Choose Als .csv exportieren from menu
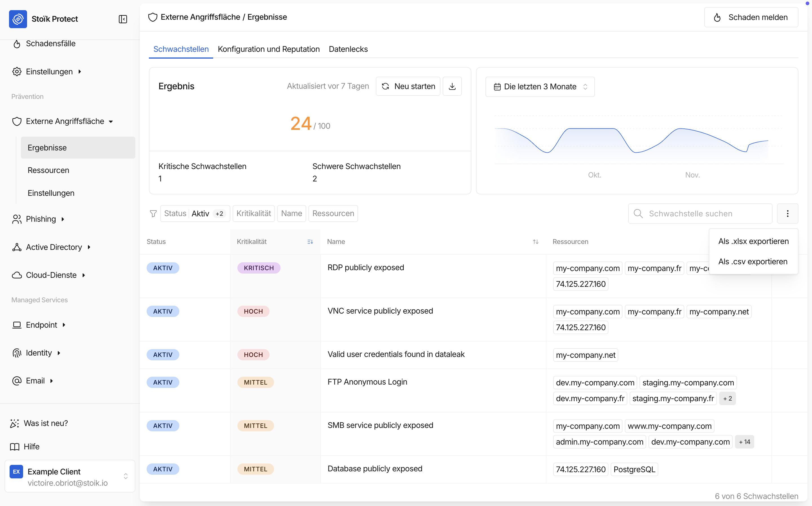The width and height of the screenshot is (812, 506). [753, 262]
